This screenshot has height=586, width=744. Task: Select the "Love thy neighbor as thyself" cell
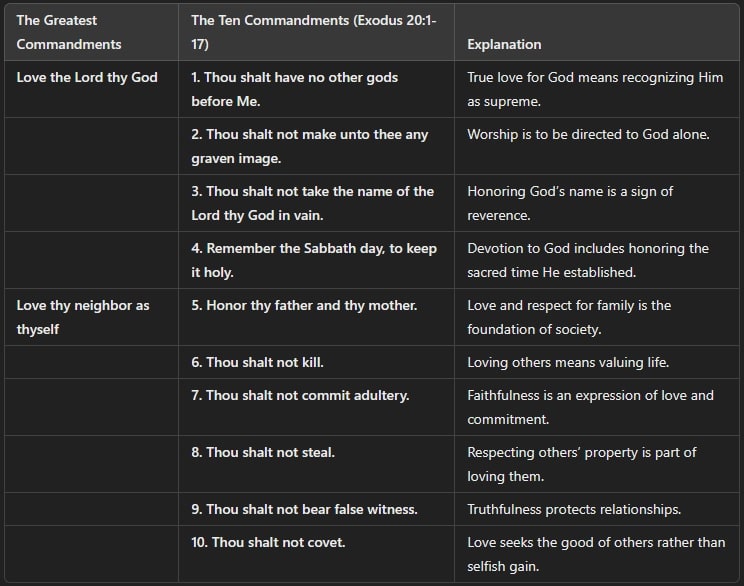(x=83, y=317)
